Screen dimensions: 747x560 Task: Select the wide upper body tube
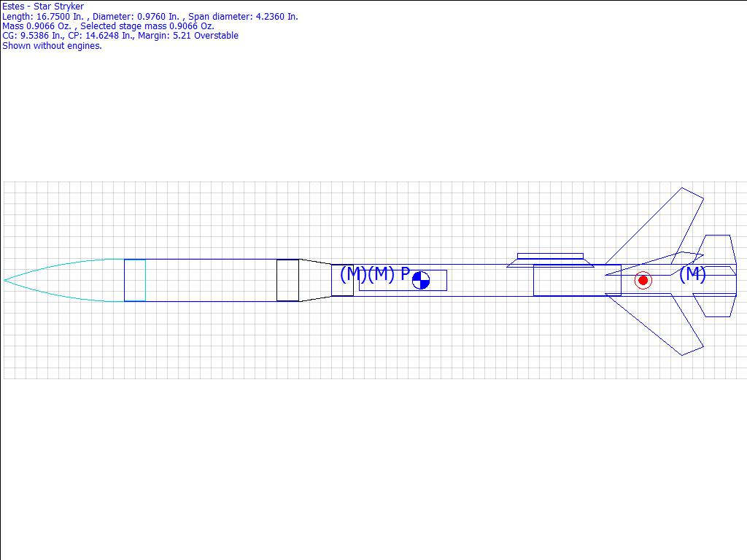coord(212,280)
